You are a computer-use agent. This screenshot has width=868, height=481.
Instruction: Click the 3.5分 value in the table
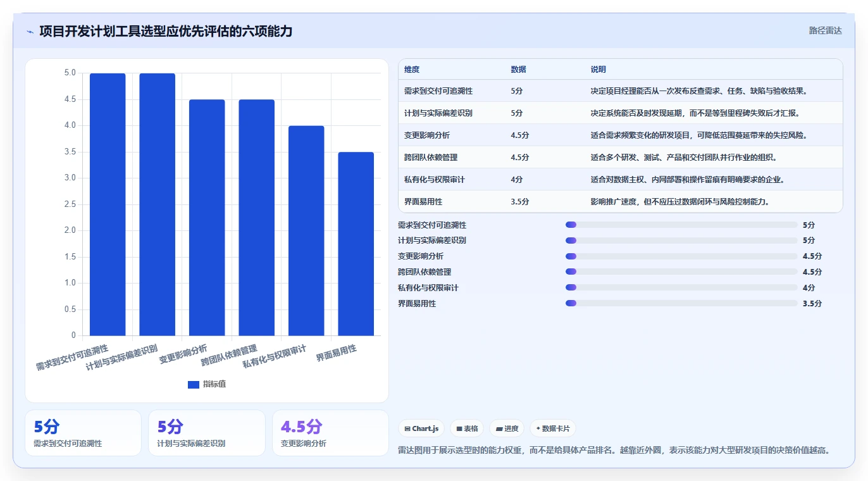pos(520,202)
